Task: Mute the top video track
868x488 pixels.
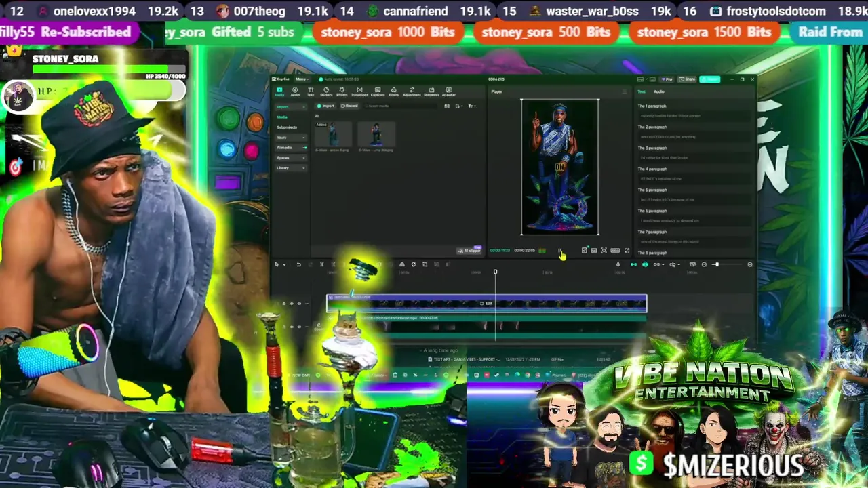Action: 299,304
